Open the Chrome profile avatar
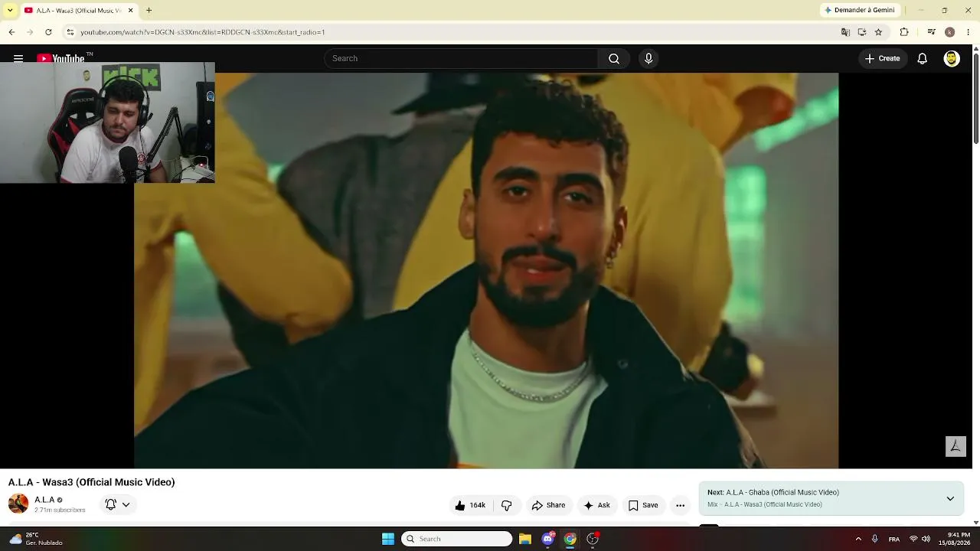This screenshot has height=551, width=980. (x=949, y=32)
